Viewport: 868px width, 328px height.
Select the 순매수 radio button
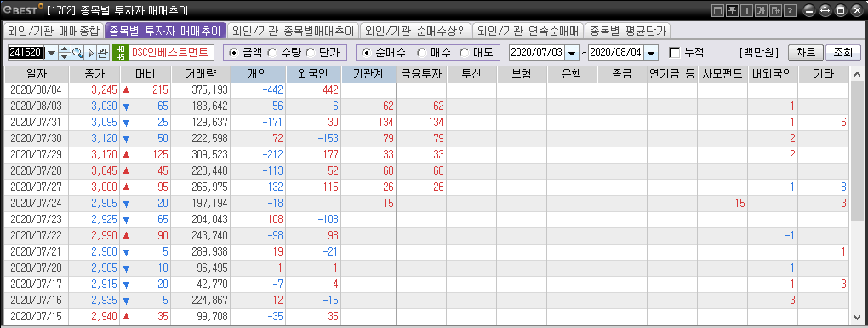pyautogui.click(x=367, y=53)
